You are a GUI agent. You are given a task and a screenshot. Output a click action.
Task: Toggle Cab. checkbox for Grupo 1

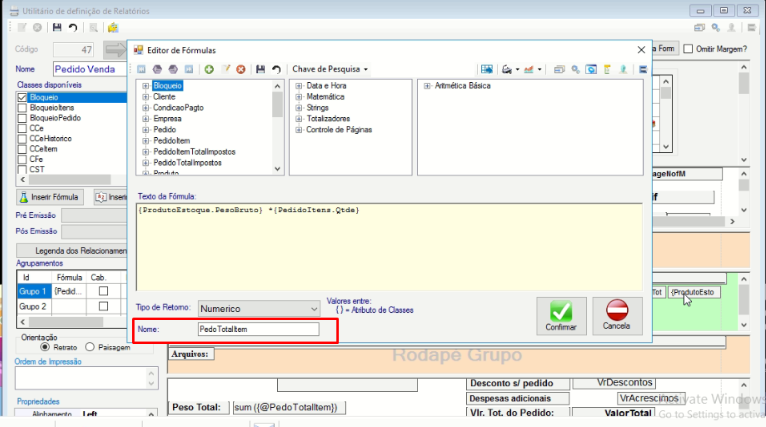click(103, 291)
